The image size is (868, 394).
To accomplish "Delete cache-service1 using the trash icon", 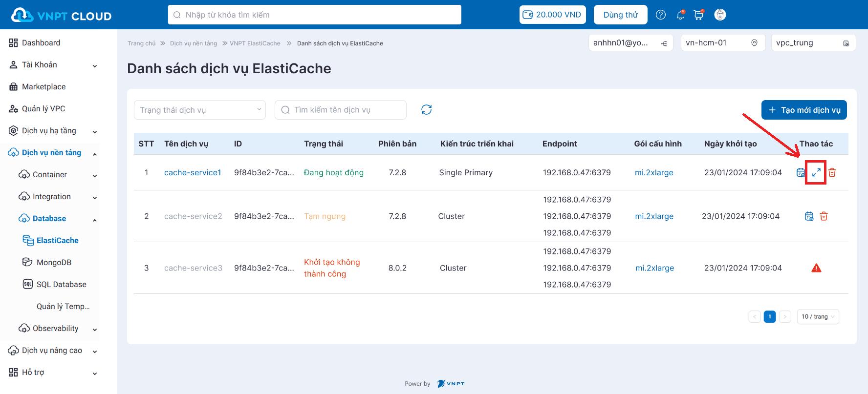I will coord(832,172).
